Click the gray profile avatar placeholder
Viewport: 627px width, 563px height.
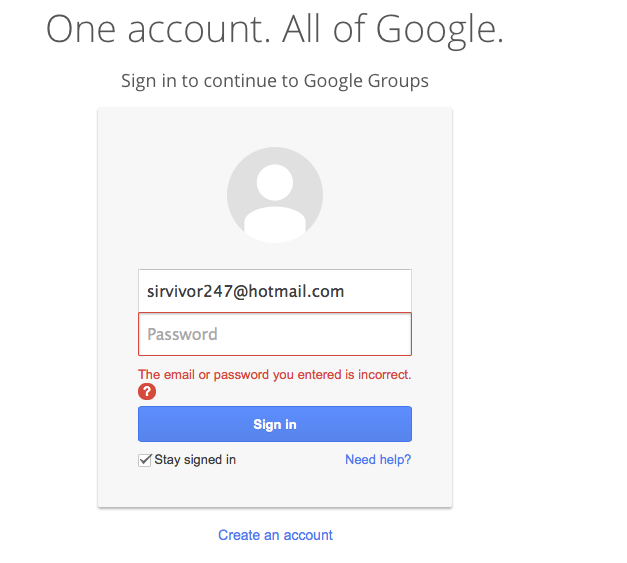[275, 195]
